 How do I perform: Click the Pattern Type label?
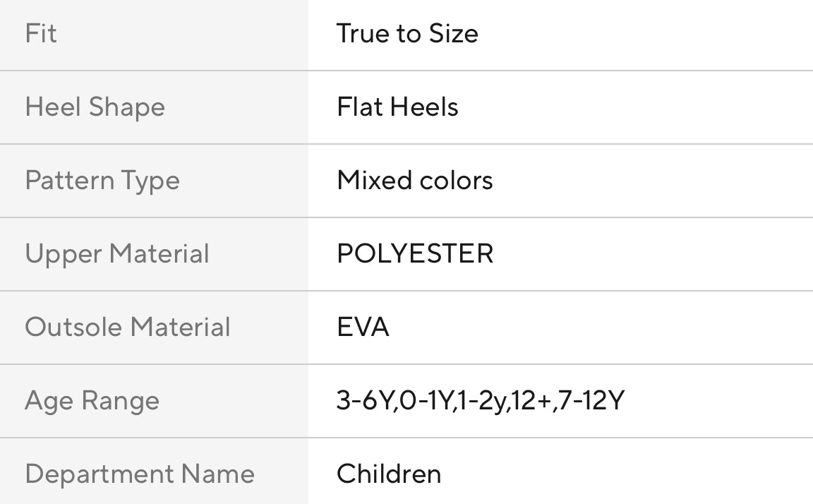(102, 181)
